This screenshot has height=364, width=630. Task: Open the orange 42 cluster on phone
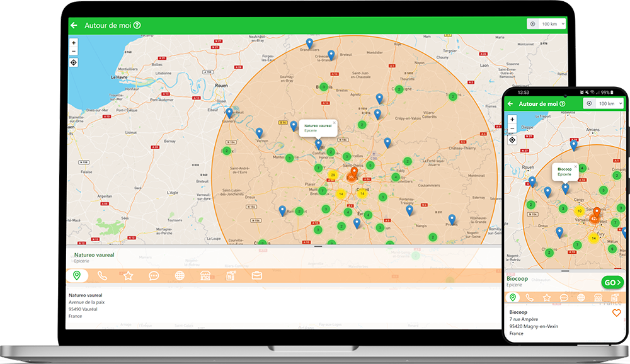594,219
